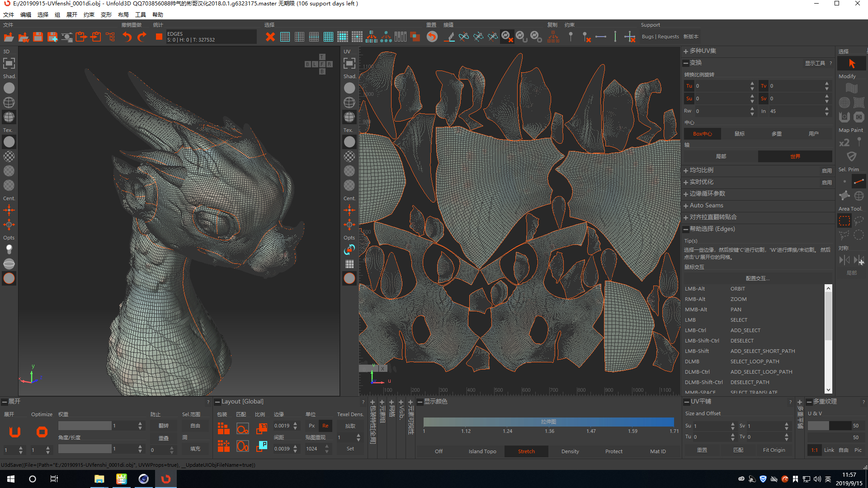Click the reset orientation icon in UV Opts
The width and height of the screenshot is (868, 488).
(x=349, y=249)
